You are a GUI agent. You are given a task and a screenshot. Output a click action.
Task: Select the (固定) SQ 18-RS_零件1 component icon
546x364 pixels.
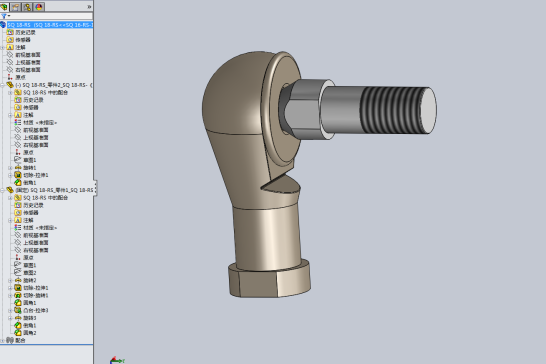10,190
